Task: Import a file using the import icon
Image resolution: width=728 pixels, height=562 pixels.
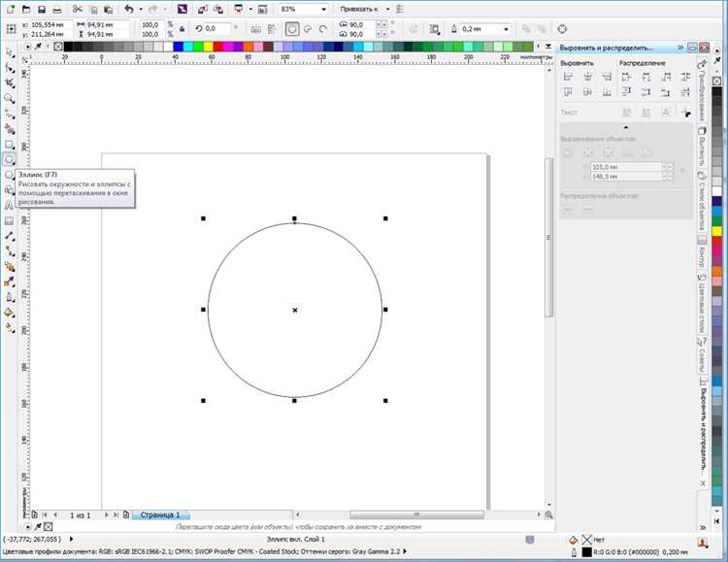Action: [x=203, y=9]
